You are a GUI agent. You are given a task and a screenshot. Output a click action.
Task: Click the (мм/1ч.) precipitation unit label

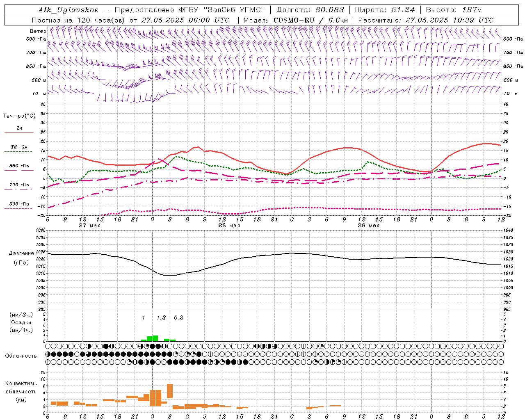point(21,330)
